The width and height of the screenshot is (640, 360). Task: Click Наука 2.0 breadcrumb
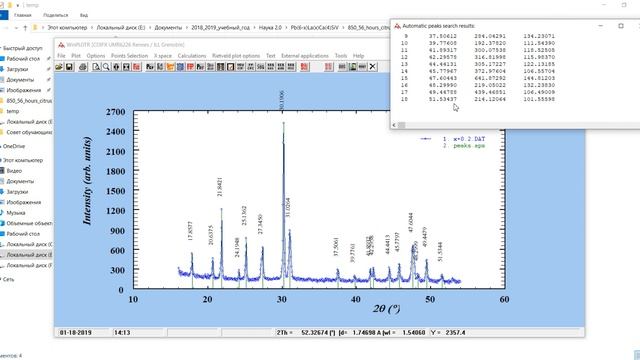pyautogui.click(x=270, y=27)
